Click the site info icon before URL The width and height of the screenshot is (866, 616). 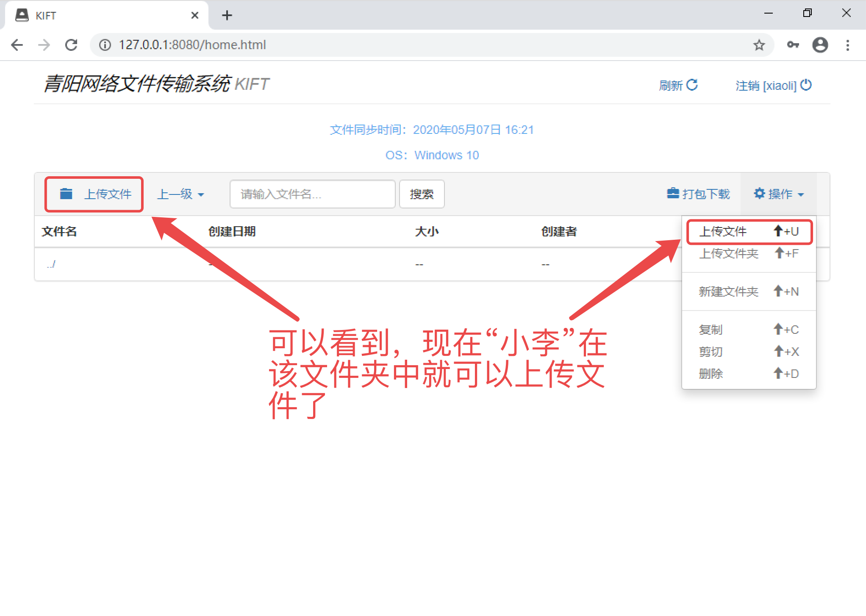click(x=105, y=45)
